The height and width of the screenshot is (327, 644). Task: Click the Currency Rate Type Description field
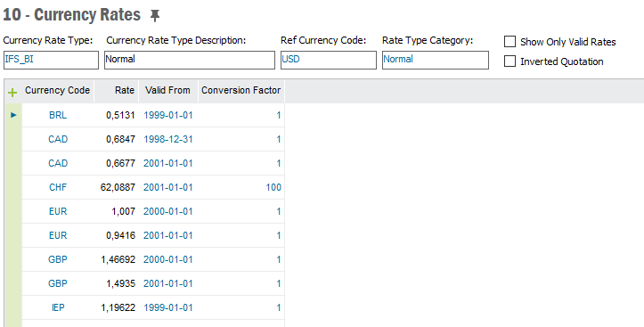coord(190,60)
